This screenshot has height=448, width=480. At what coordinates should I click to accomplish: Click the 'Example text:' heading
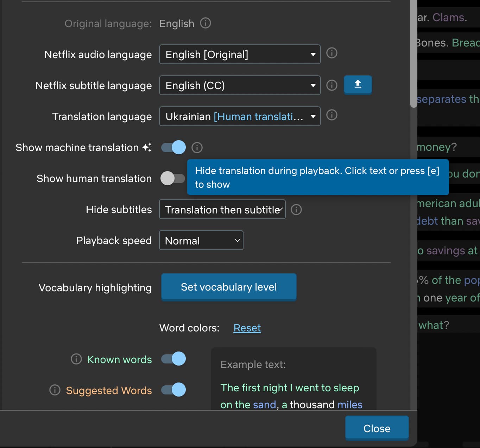pyautogui.click(x=253, y=365)
